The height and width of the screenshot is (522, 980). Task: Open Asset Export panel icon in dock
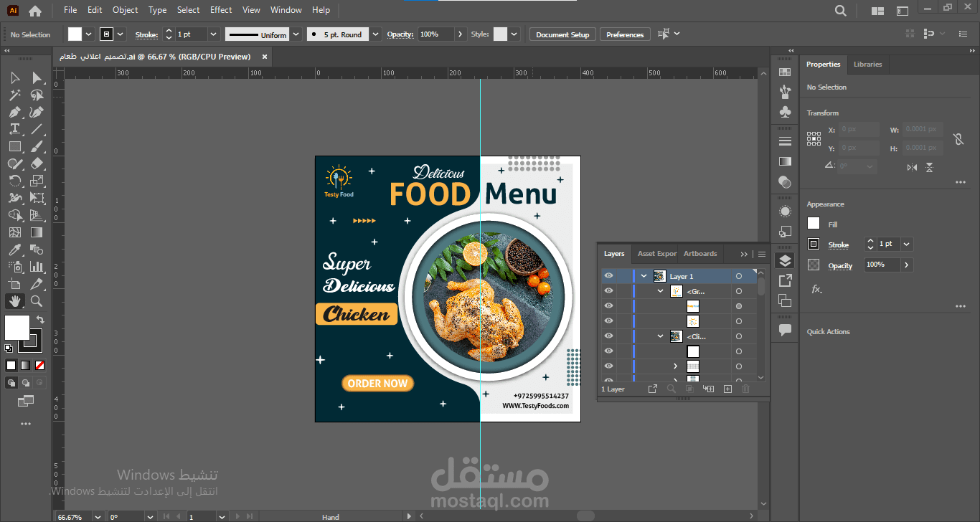[785, 280]
